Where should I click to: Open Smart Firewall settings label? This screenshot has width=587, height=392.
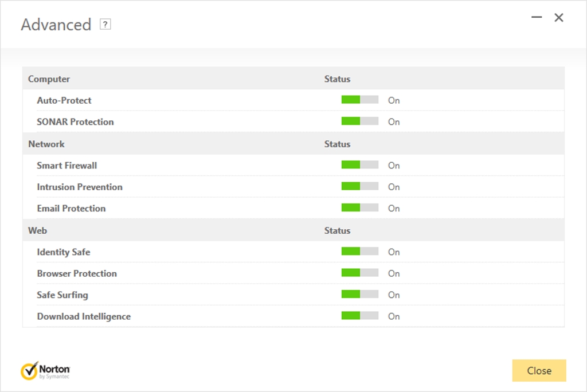click(x=67, y=166)
